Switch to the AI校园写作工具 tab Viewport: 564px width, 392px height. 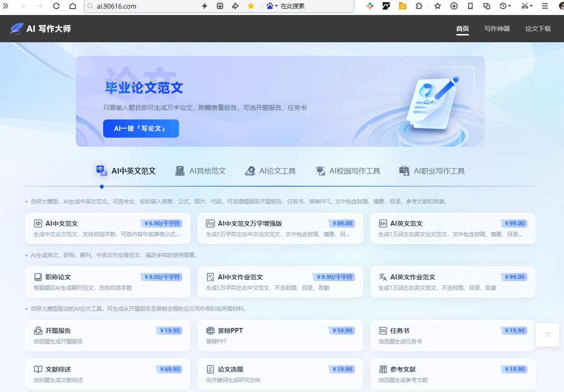(x=348, y=171)
